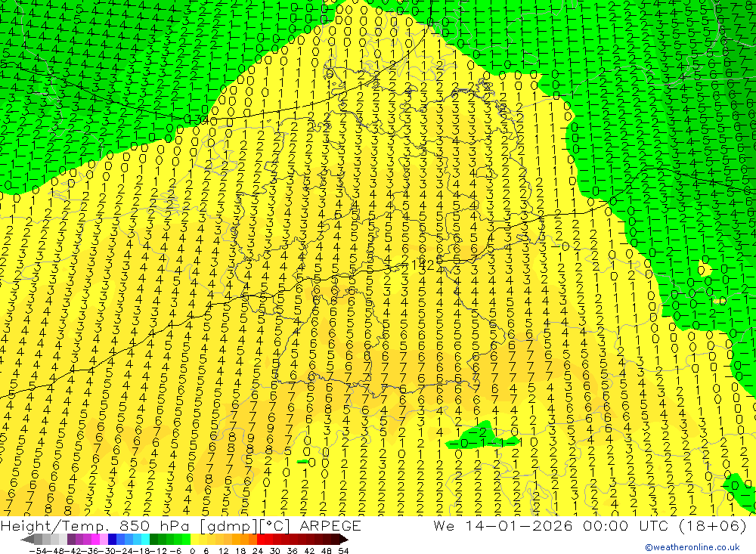The height and width of the screenshot is (554, 756).
Task: Click the (18+06) forecast run label
Action: pos(713,525)
